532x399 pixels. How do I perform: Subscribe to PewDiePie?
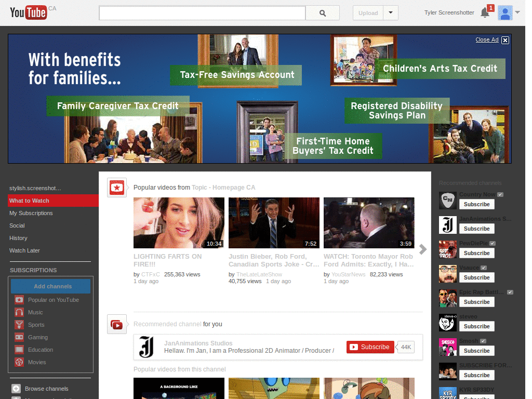point(477,253)
